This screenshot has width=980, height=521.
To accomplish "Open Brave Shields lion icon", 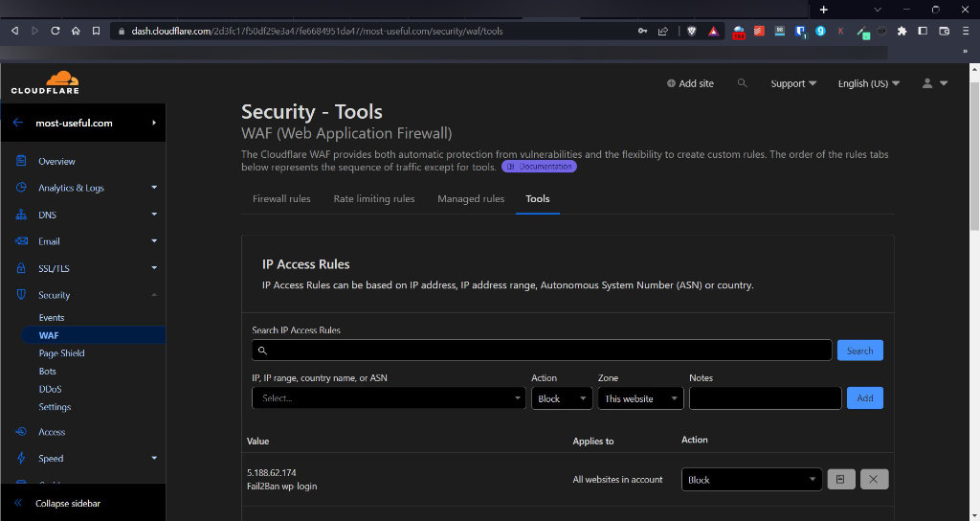I will (x=692, y=31).
